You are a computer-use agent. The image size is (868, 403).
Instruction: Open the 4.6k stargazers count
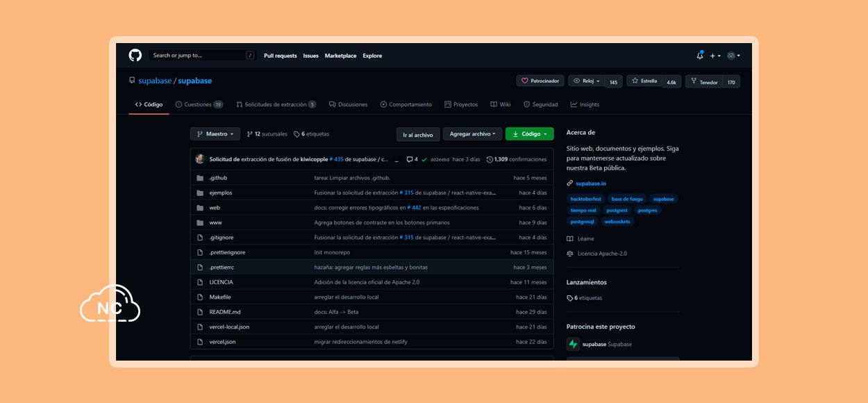[671, 82]
